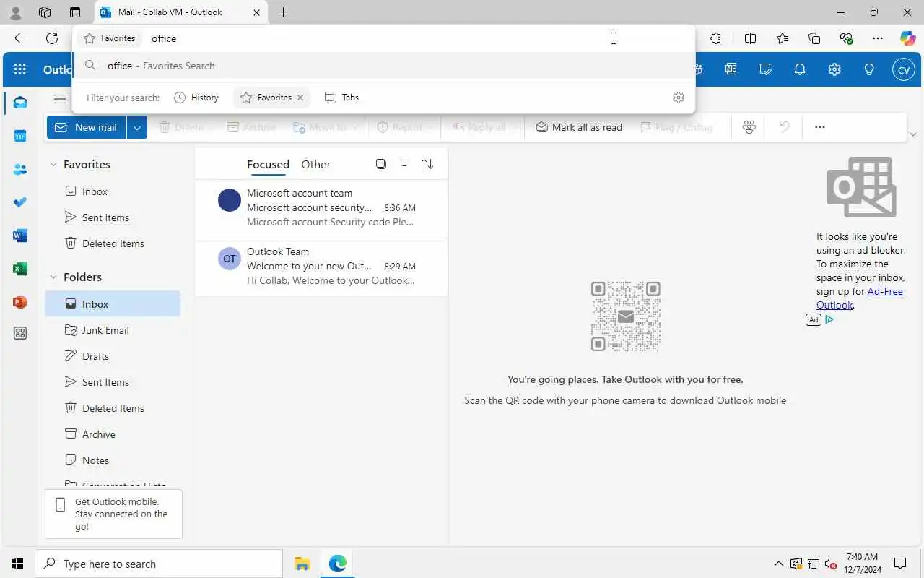This screenshot has height=578, width=924.
Task: Open the message filter icon
Action: (x=404, y=164)
